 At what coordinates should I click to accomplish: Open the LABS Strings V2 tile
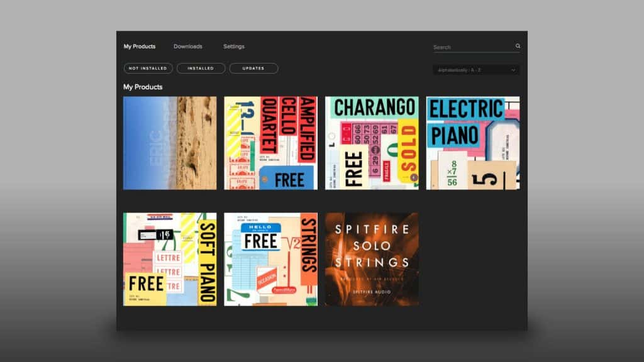click(x=270, y=258)
